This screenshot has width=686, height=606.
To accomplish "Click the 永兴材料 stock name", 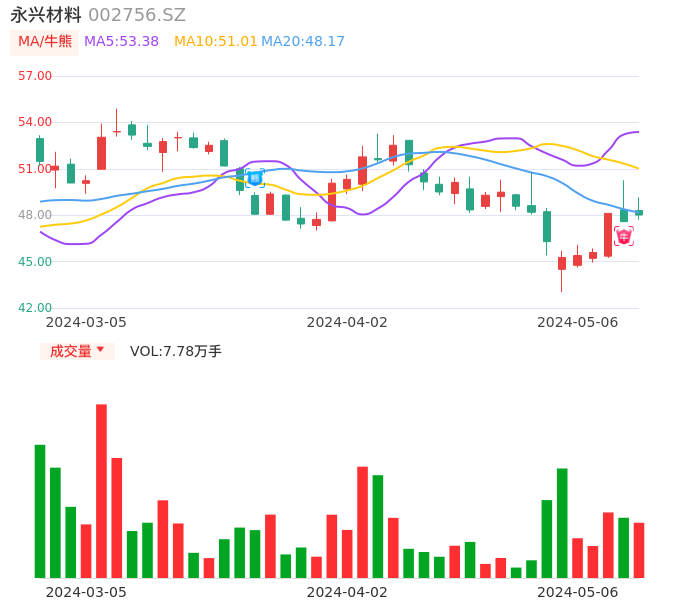I will pos(46,15).
